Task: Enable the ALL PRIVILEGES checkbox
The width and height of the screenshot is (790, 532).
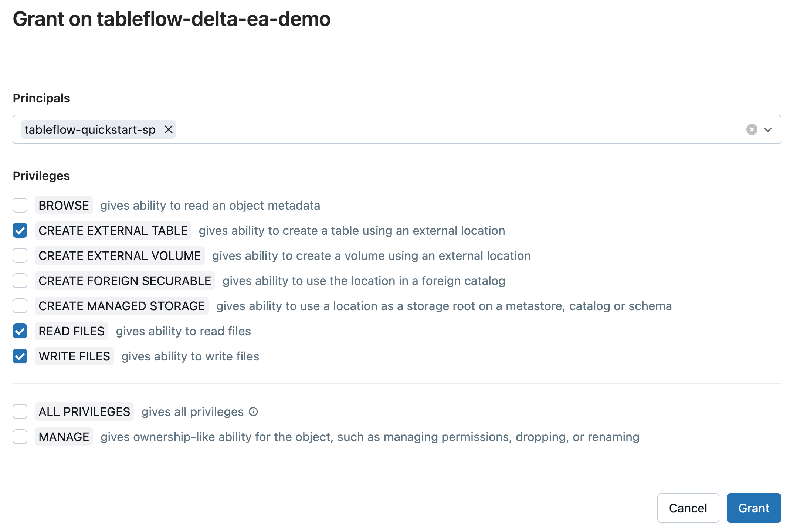Action: point(20,411)
